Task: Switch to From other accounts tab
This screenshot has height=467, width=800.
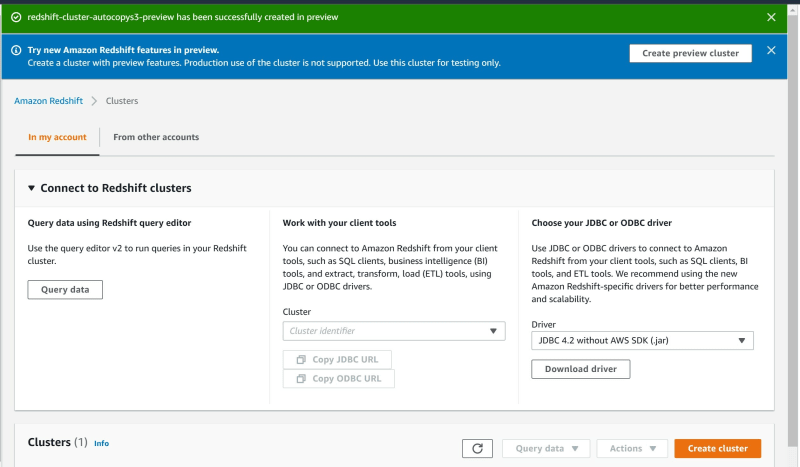Action: [x=156, y=137]
